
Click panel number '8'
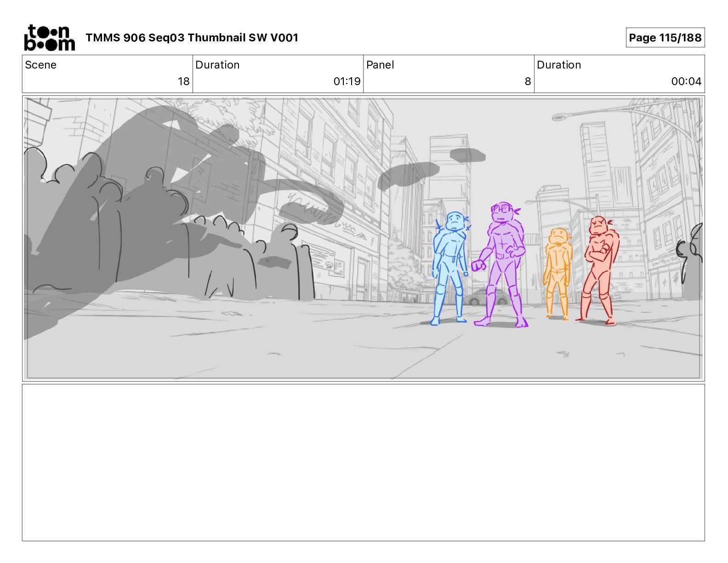coord(528,81)
